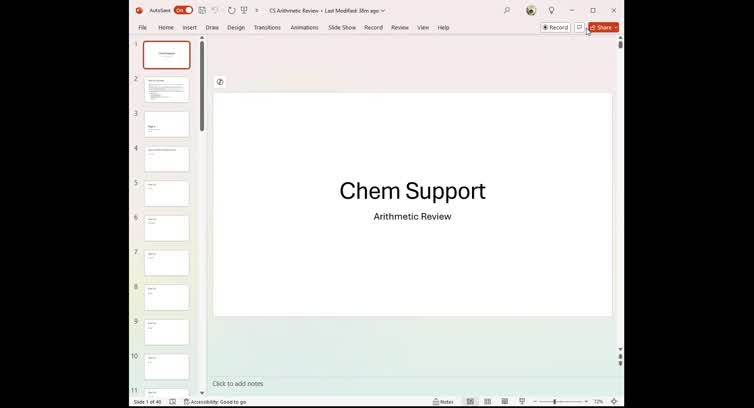Select slide 3 thumbnail
This screenshot has height=408, width=754.
166,124
